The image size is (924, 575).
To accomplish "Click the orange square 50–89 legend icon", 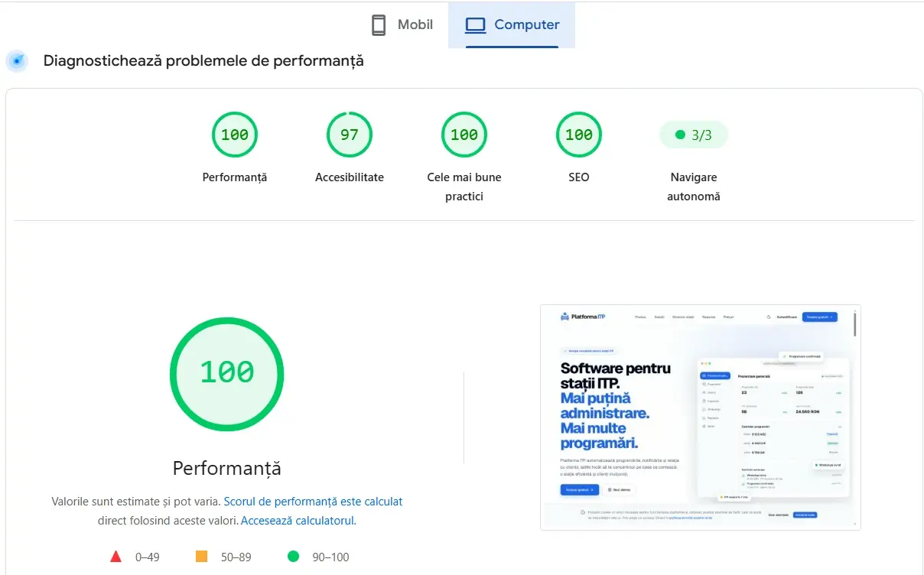I will point(202,557).
